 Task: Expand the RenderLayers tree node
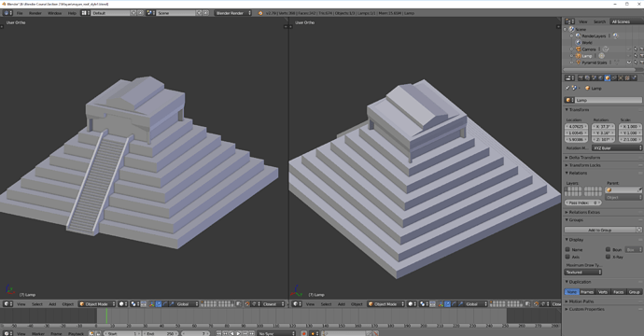(x=572, y=36)
